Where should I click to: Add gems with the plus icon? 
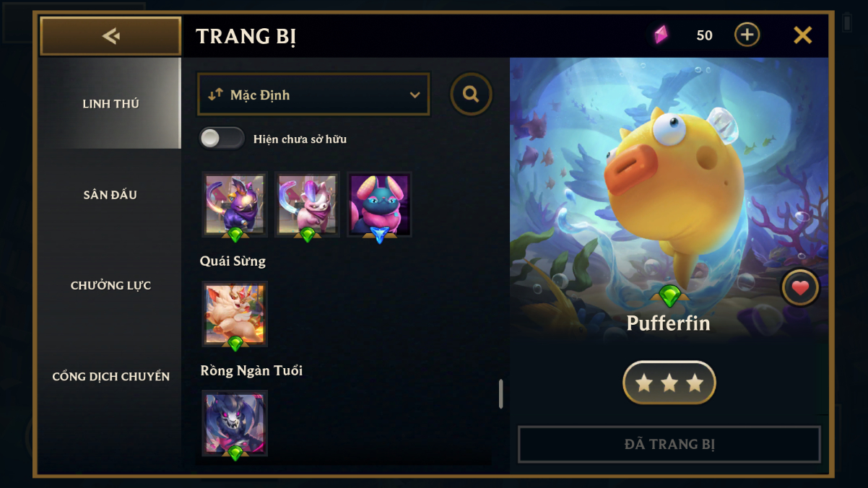tap(747, 35)
